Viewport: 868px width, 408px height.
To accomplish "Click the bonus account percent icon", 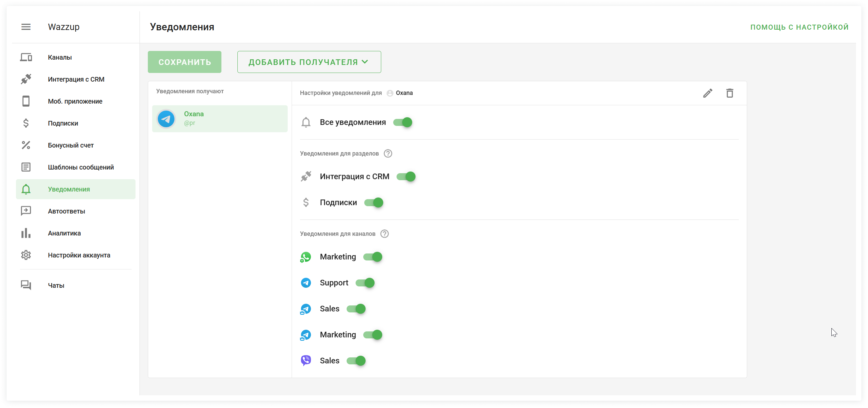I will click(26, 145).
